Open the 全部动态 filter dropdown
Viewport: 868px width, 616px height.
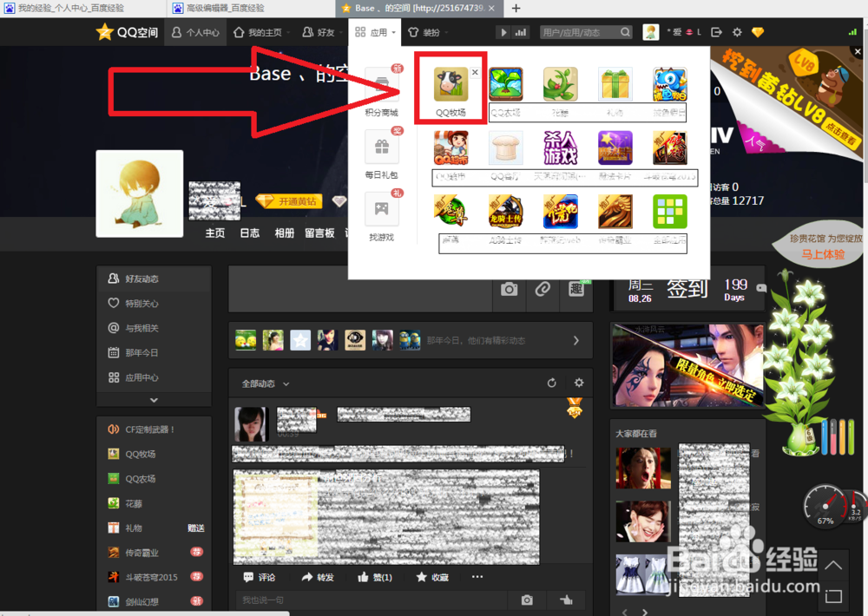266,383
